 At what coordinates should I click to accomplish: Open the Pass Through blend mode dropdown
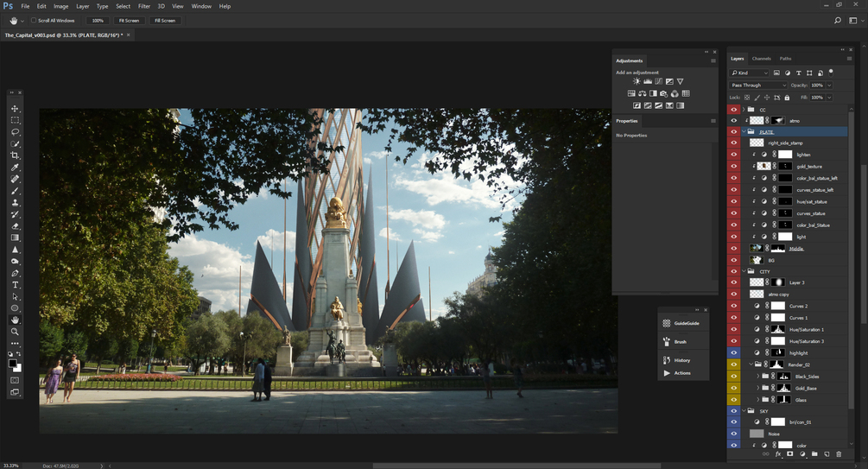(x=757, y=86)
